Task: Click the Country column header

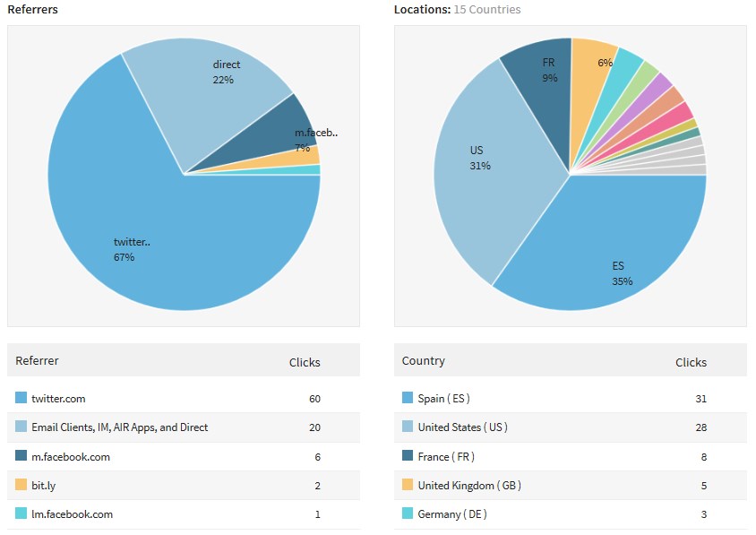Action: tap(424, 361)
